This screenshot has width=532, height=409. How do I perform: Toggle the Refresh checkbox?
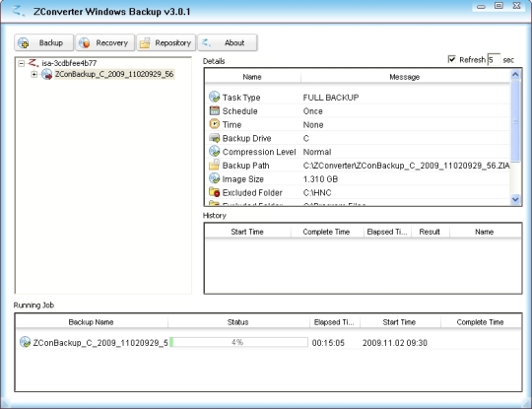tap(451, 59)
